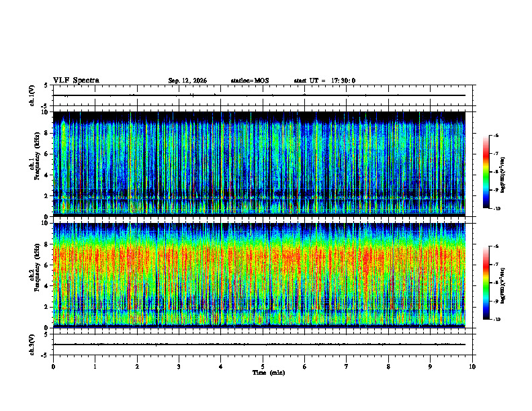The width and height of the screenshot is (532, 411).
Task: Click the 5 minute tick on time axis
Action: (263, 367)
